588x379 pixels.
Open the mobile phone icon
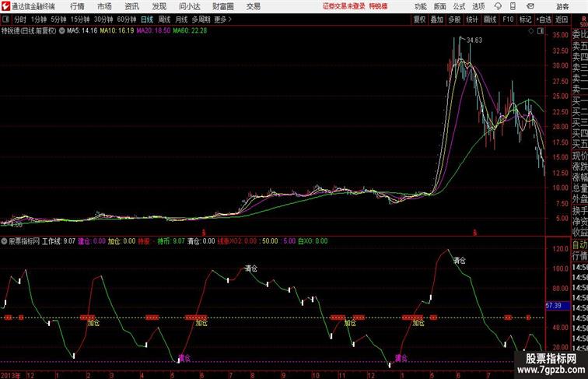pyautogui.click(x=513, y=6)
